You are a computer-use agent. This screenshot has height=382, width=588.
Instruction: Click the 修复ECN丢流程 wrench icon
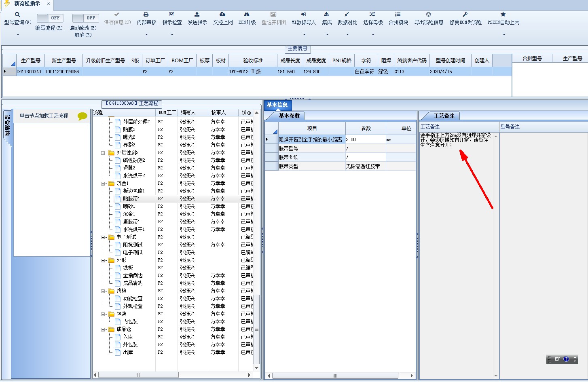click(x=465, y=14)
